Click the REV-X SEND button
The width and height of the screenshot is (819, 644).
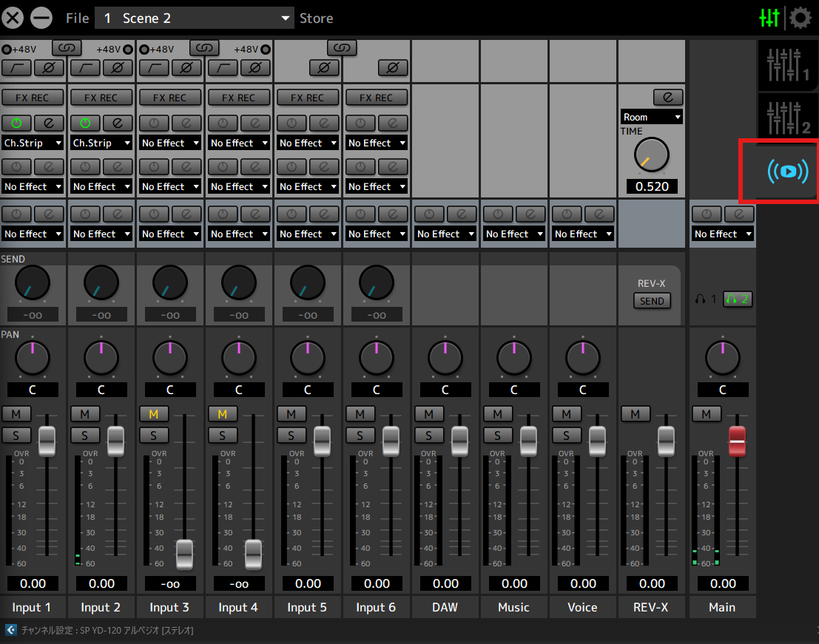click(652, 301)
